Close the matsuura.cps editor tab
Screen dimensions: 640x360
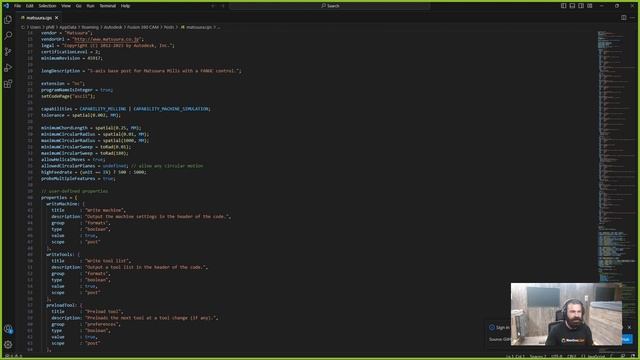tap(56, 18)
